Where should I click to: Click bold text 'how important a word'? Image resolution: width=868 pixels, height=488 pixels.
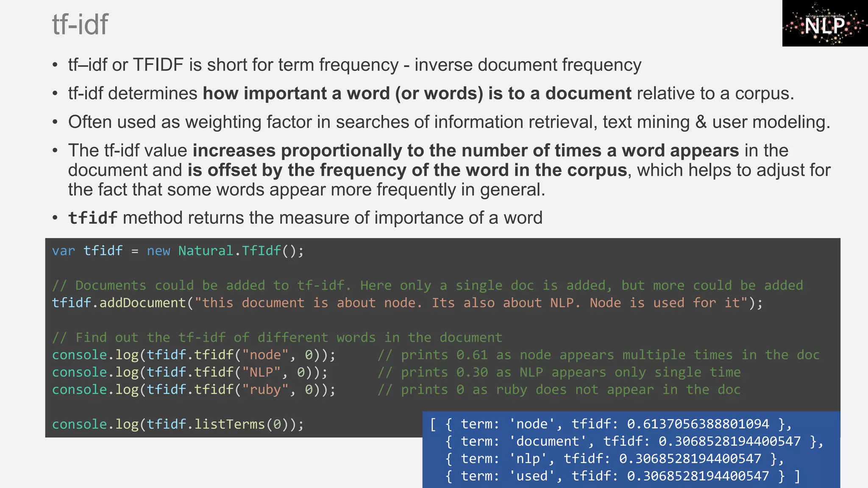[297, 94]
